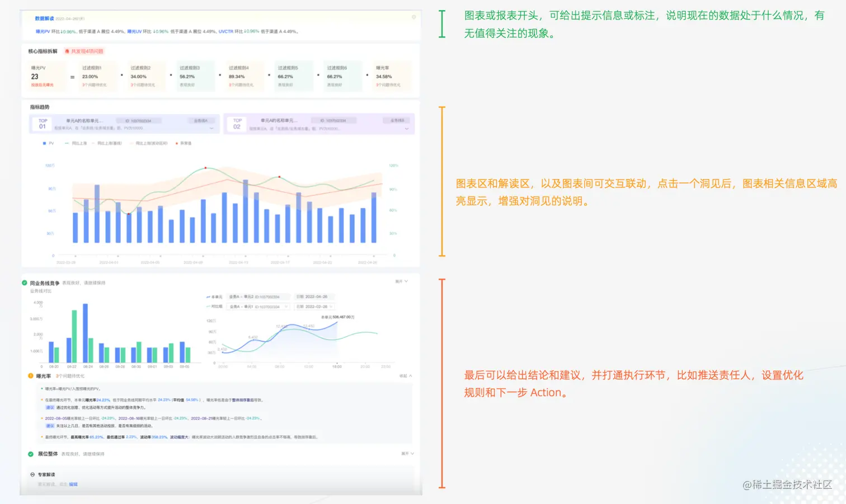Select the 曝光率 card with 34.58%
The width and height of the screenshot is (846, 504).
(x=392, y=76)
